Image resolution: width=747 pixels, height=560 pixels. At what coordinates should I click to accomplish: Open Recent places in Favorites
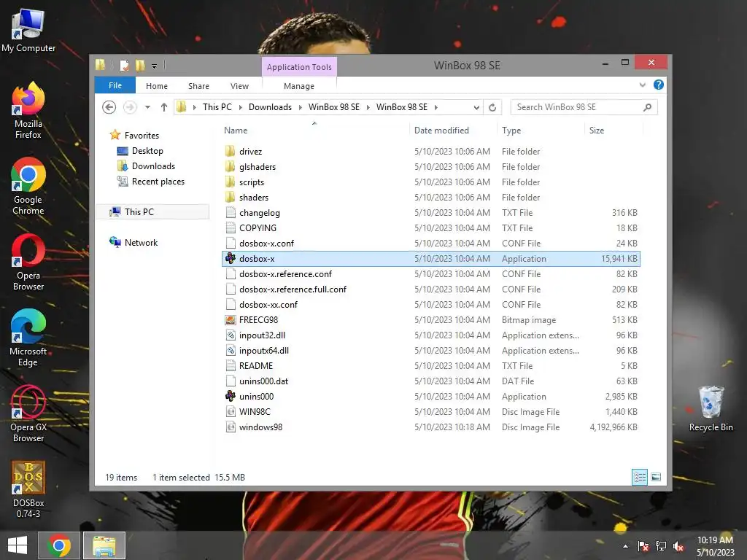[158, 182]
